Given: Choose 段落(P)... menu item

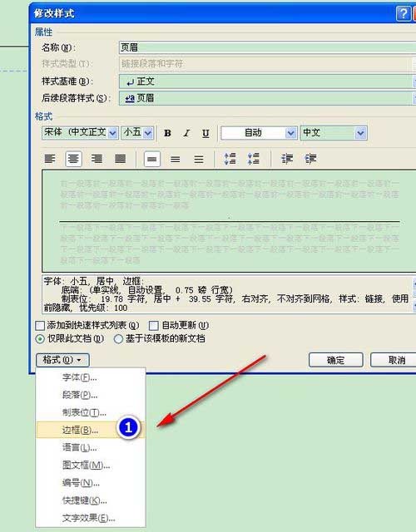Looking at the screenshot, I should click(x=91, y=395).
